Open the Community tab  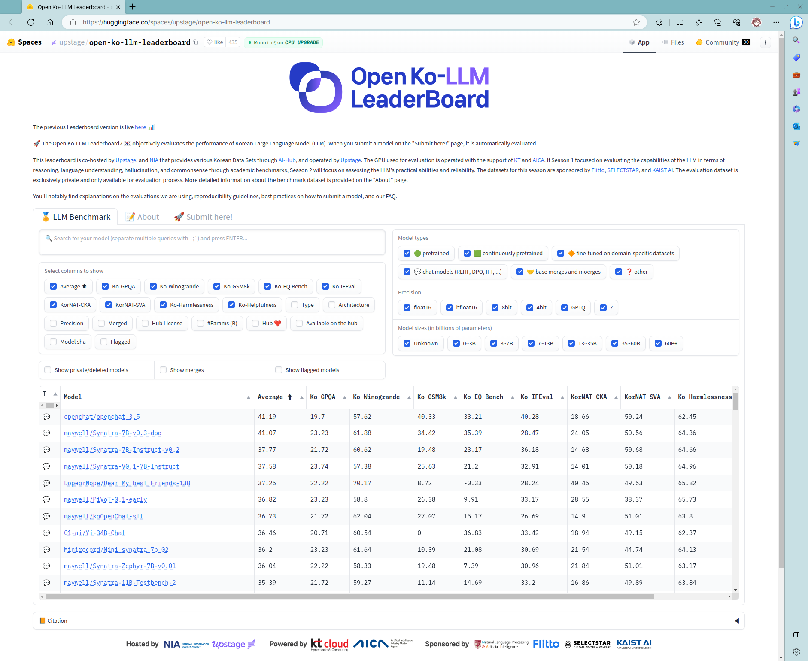723,42
